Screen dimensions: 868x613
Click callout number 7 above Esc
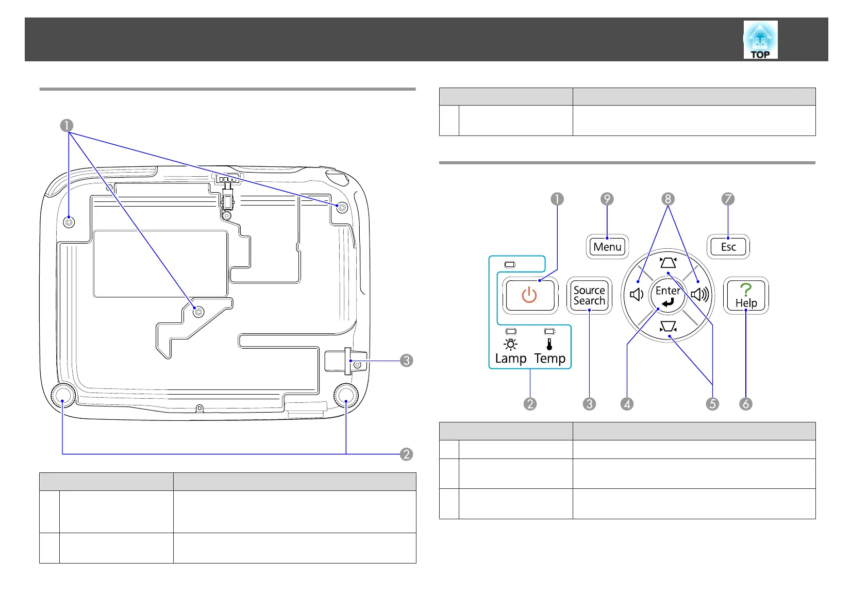[x=728, y=199]
